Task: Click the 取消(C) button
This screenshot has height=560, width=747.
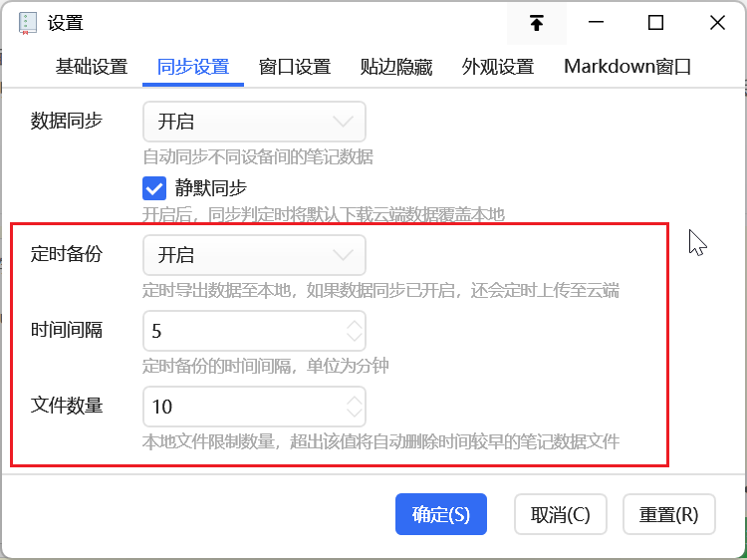Action: pyautogui.click(x=560, y=514)
